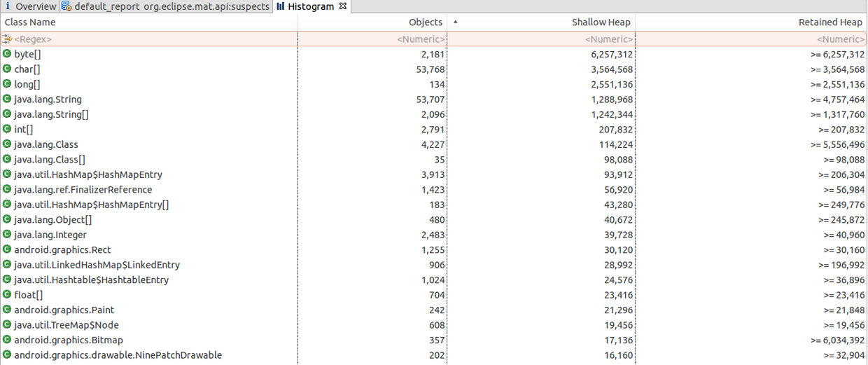
Task: Click the class icon beside java.lang.ref.FinalizerReference
Action: (x=7, y=190)
